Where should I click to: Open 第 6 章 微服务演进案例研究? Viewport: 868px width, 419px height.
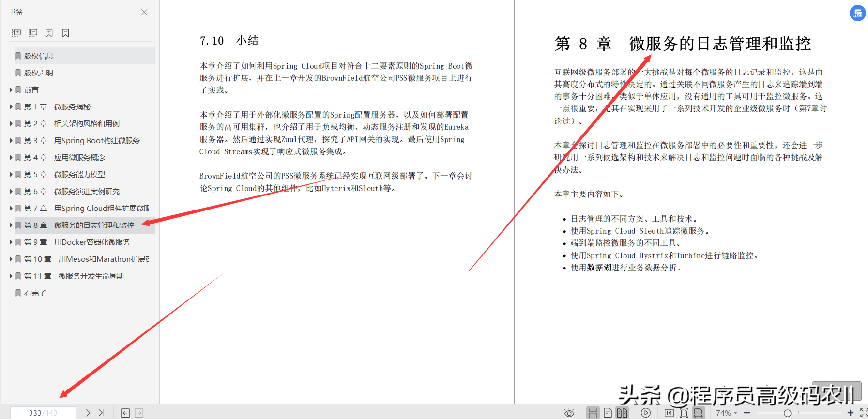pyautogui.click(x=72, y=191)
